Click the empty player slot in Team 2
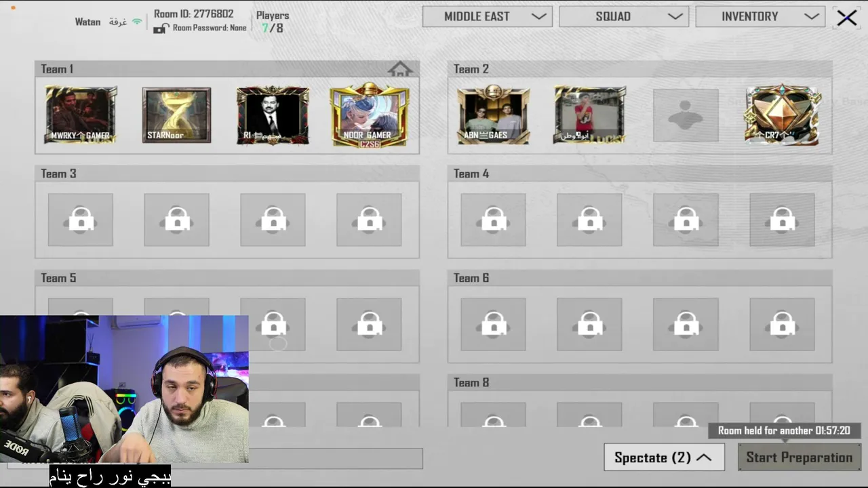868x488 pixels. tap(686, 115)
